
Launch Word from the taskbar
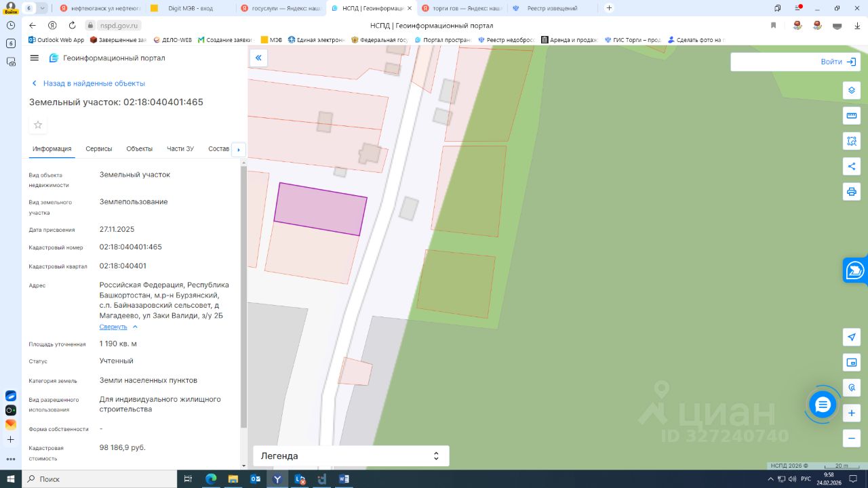coord(344,479)
